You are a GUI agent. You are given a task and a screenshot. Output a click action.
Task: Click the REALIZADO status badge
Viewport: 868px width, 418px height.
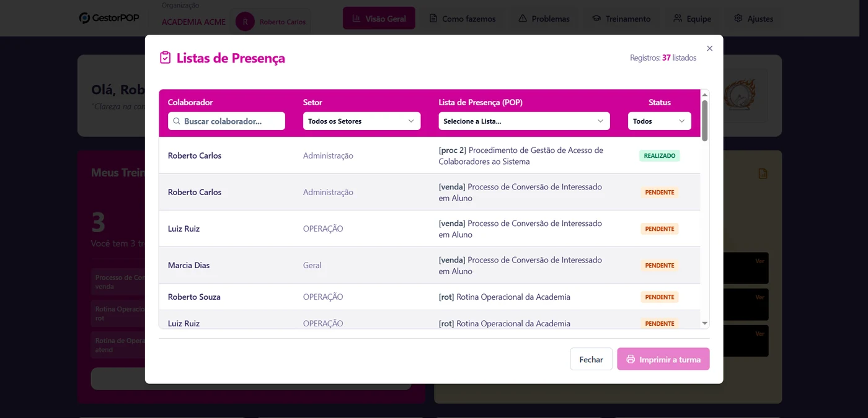click(x=659, y=155)
